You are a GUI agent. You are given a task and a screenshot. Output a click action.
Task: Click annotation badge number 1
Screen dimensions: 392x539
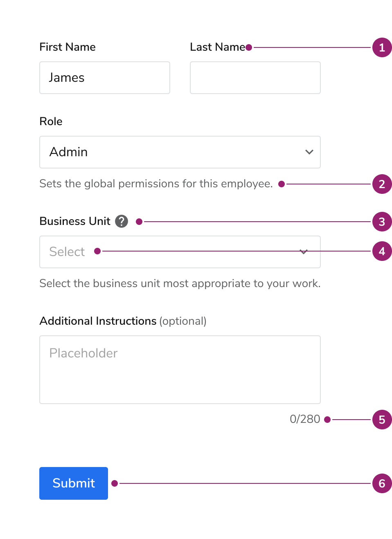point(382,47)
